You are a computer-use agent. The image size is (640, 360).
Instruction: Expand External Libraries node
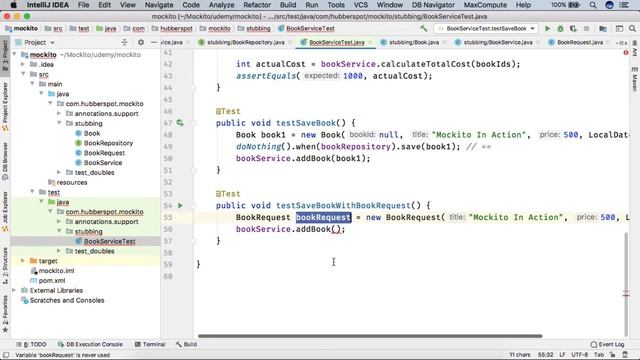click(x=14, y=290)
